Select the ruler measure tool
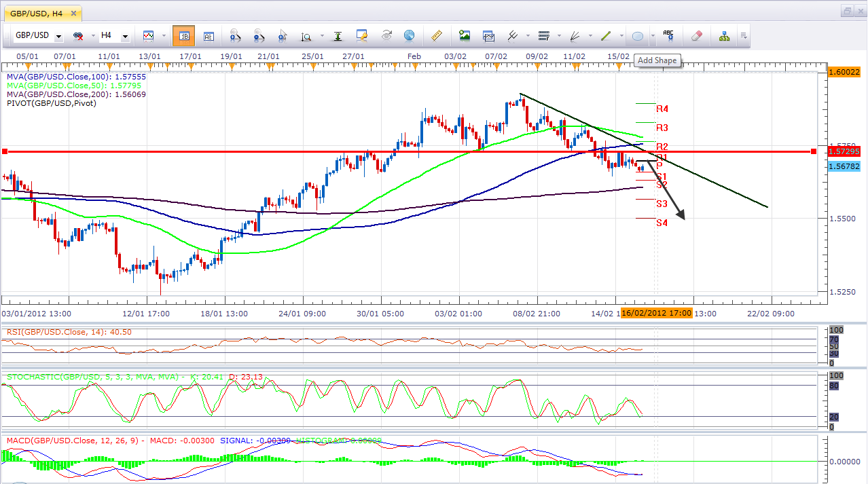 coord(437,35)
